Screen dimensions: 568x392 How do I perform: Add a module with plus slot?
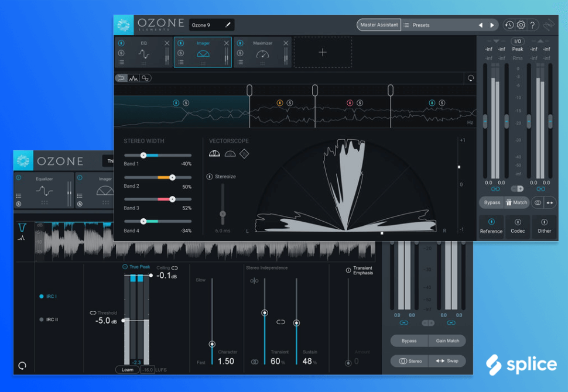(x=323, y=52)
